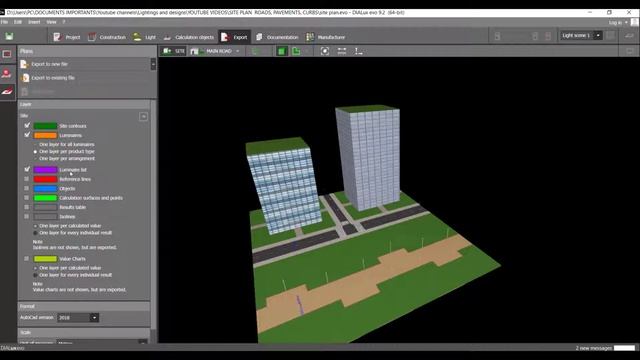Select One layer for all luminaires
This screenshot has height=360, width=640.
click(x=35, y=144)
